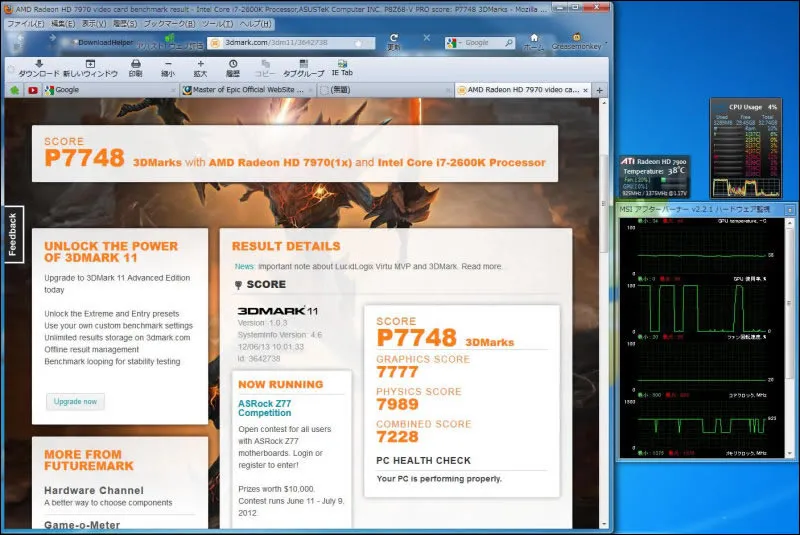This screenshot has width=800, height=535.
Task: Click the Greasemonkey monkey icon
Action: (x=577, y=37)
